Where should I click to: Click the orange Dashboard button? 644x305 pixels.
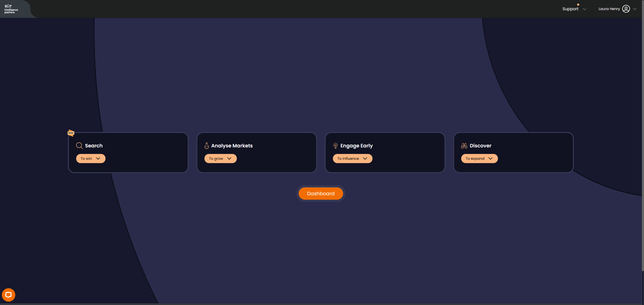[321, 193]
